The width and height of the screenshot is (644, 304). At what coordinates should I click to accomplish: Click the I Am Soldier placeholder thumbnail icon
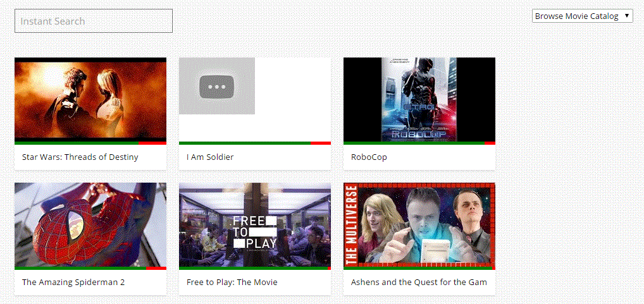[x=217, y=86]
